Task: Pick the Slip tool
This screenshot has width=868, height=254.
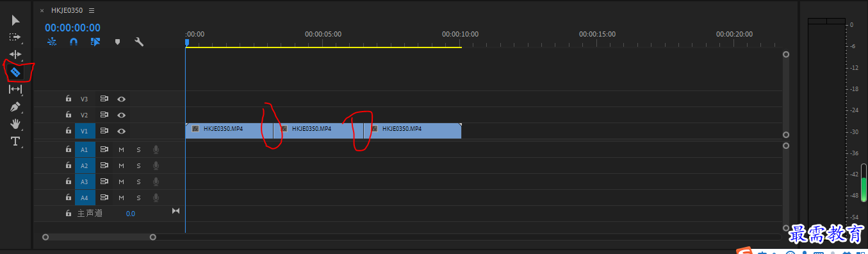Action: pyautogui.click(x=15, y=90)
